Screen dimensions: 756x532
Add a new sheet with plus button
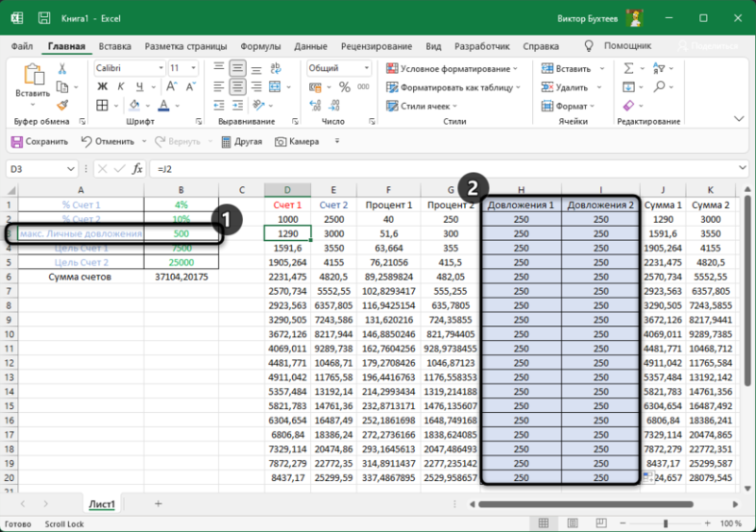pos(158,504)
